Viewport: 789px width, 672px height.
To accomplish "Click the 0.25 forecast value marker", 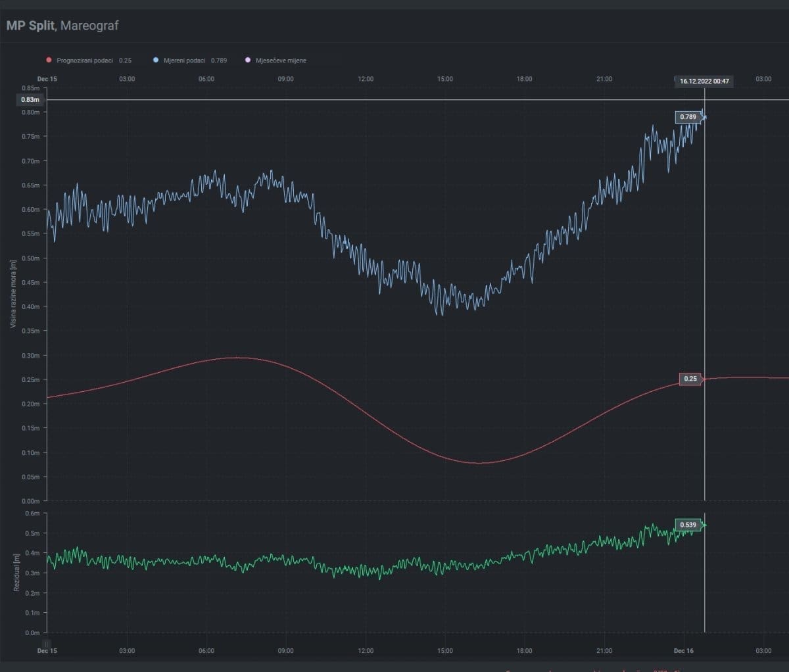I will (x=690, y=379).
